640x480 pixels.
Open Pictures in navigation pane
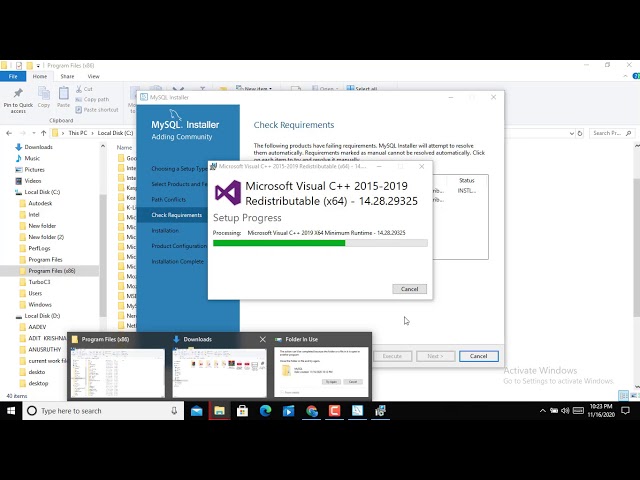tap(34, 170)
